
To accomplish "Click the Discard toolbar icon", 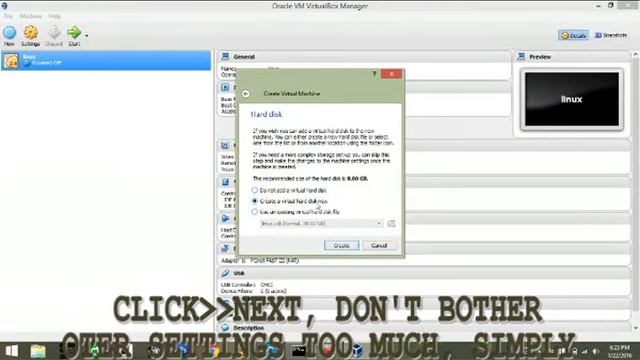I will [54, 36].
